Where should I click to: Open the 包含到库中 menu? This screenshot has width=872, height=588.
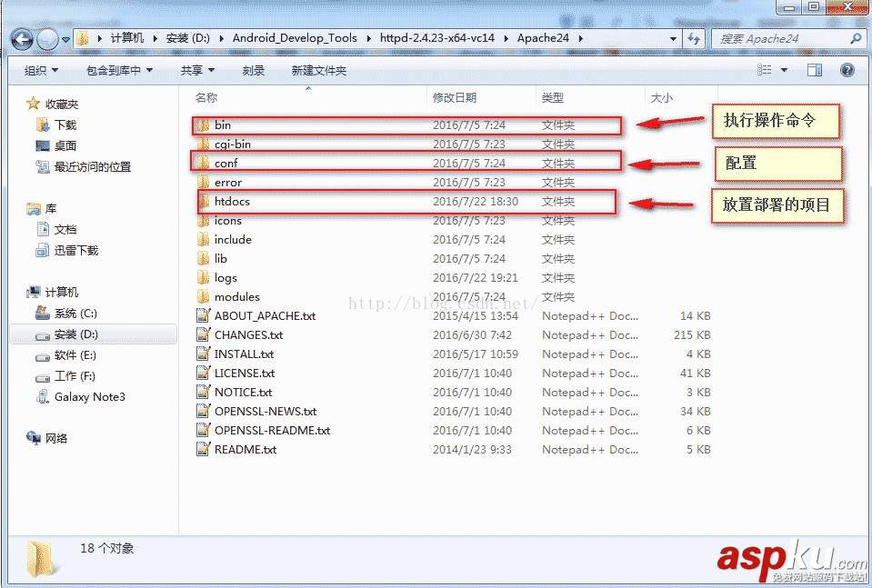(x=119, y=71)
